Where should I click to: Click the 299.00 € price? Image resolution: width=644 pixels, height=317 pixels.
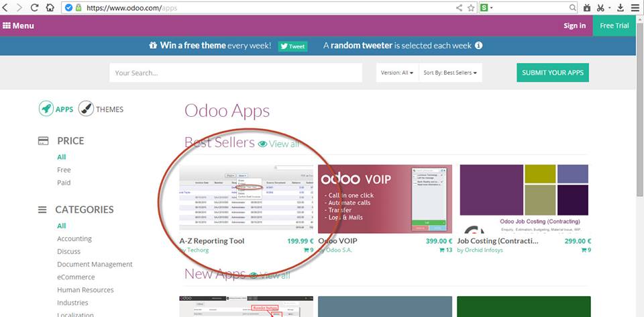tap(578, 241)
